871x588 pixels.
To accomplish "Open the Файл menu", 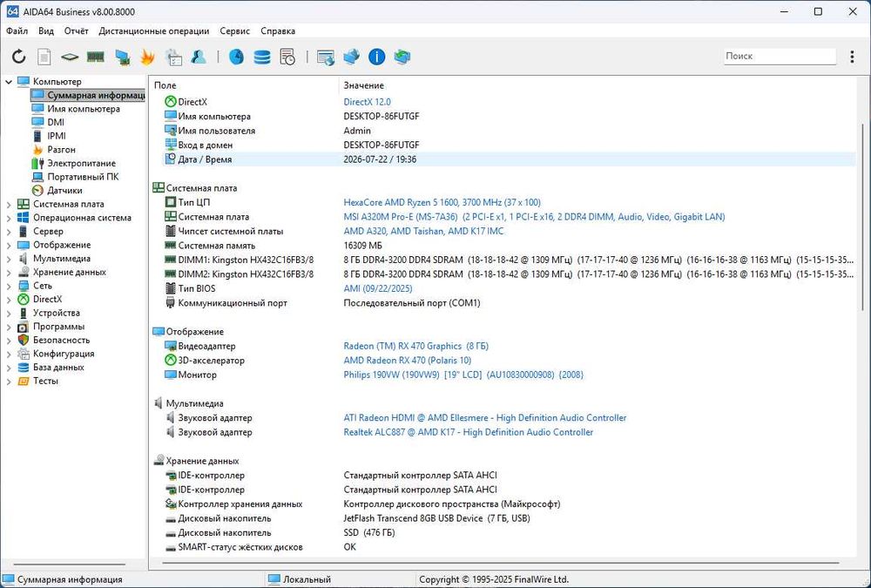I will coord(17,31).
